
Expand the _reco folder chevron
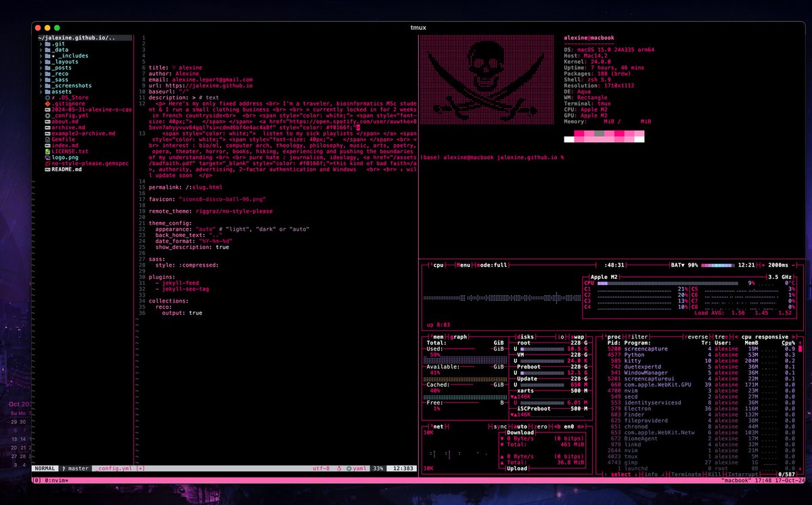(x=41, y=74)
